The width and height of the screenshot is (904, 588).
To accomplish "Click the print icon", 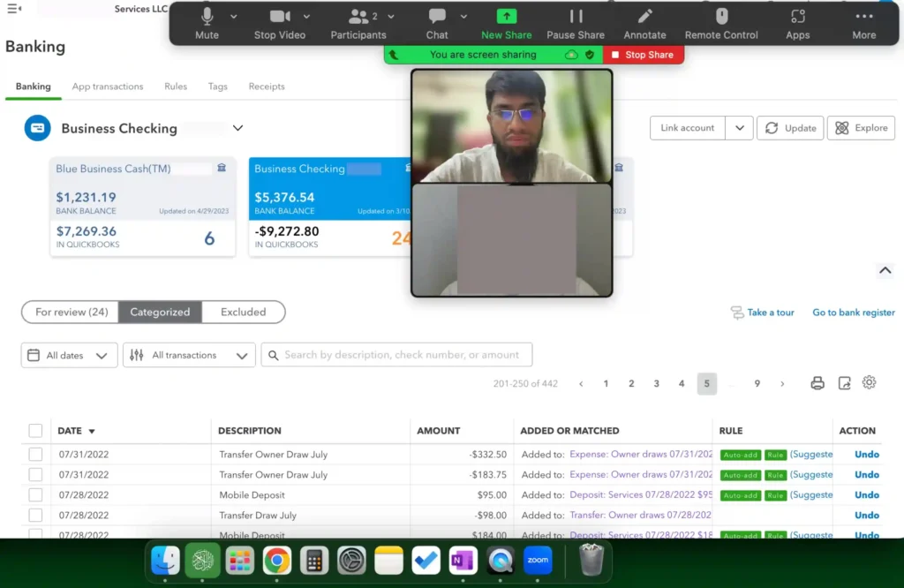I will (x=817, y=383).
